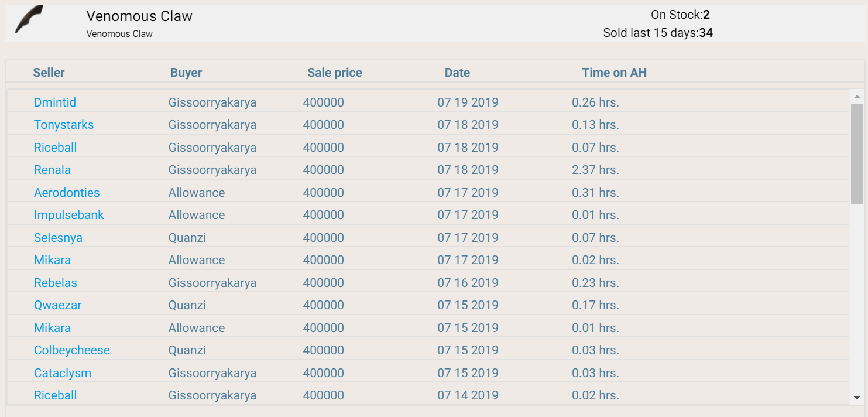Sort by the Seller column header
This screenshot has height=417, width=868.
pos(49,73)
